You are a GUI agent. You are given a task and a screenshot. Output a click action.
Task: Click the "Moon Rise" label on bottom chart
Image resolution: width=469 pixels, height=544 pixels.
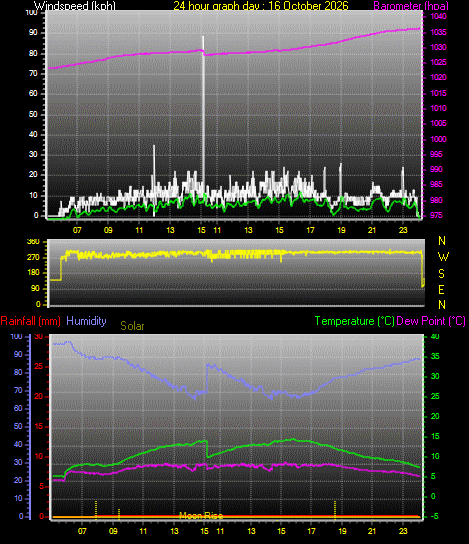point(201,516)
